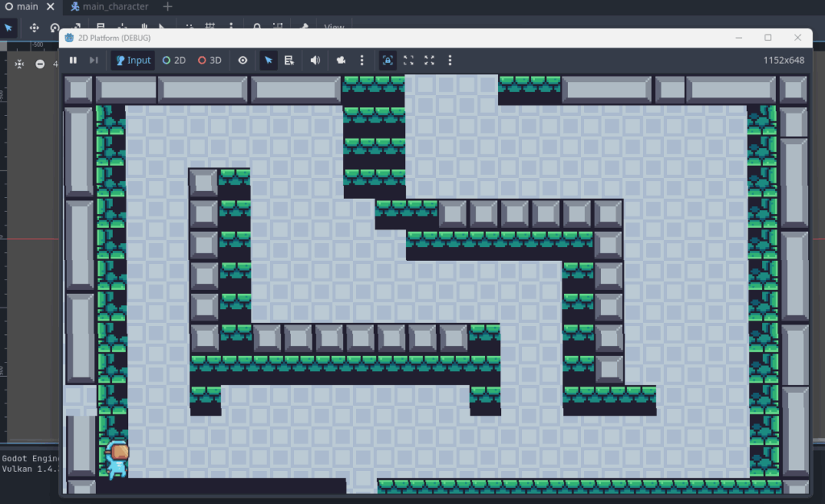Viewport: 825px width, 504px height.
Task: Enable Input mode in game toolbar
Action: point(132,60)
